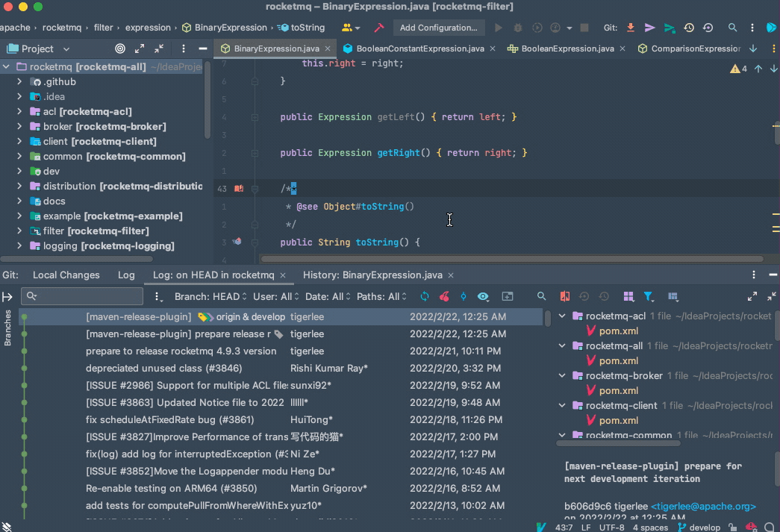Viewport: 780px width, 532px height.
Task: Open the Branch: HEAD filter dropdown
Action: pyautogui.click(x=210, y=296)
